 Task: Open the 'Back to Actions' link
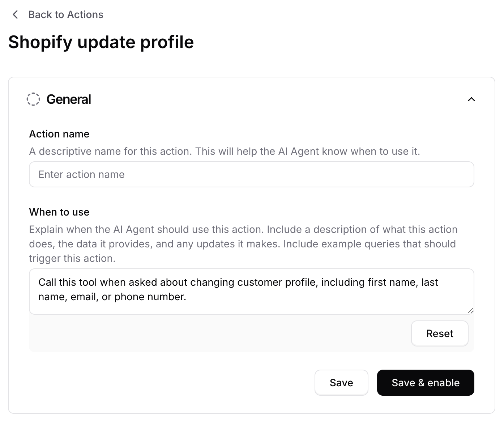pyautogui.click(x=65, y=14)
